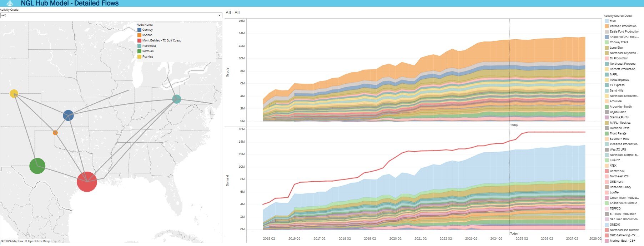Select WestTX LPG legend entry

coord(618,149)
